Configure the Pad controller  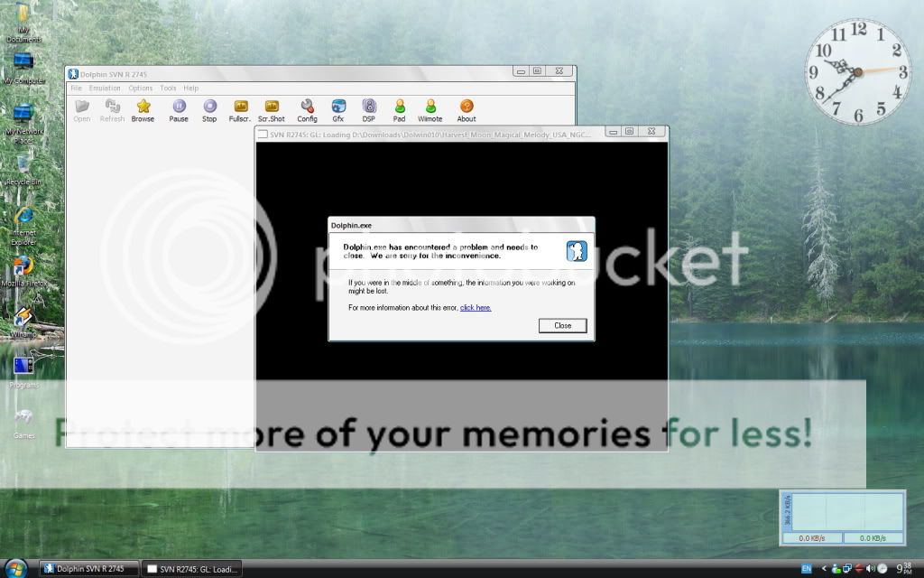[x=399, y=108]
